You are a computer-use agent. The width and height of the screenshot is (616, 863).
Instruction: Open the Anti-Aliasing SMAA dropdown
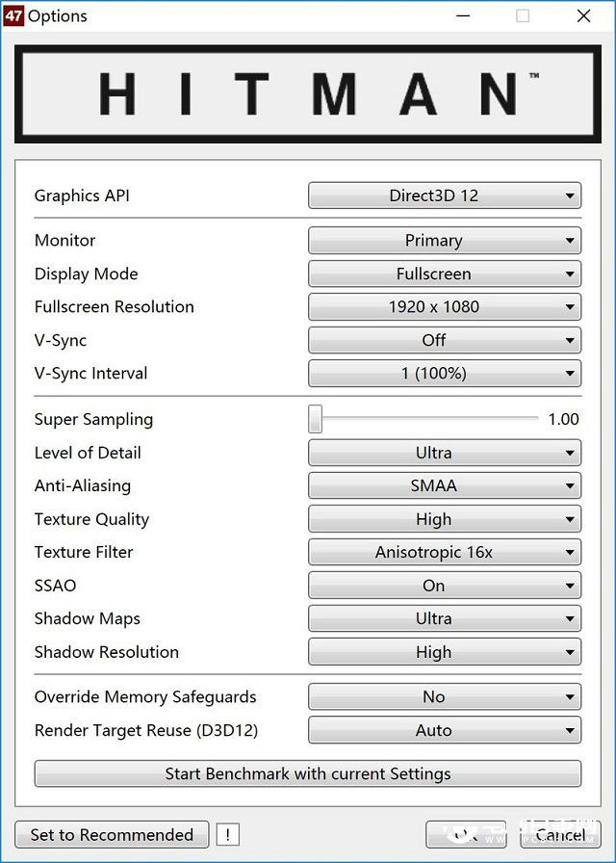445,485
